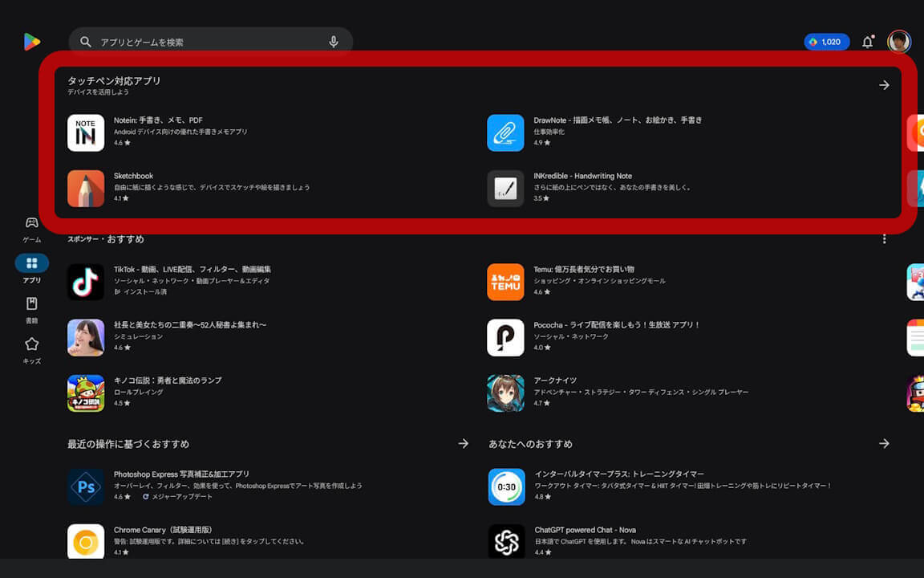Open the three-dot menu for スポンサー・おすすめ
The height and width of the screenshot is (578, 924).
[x=884, y=238]
